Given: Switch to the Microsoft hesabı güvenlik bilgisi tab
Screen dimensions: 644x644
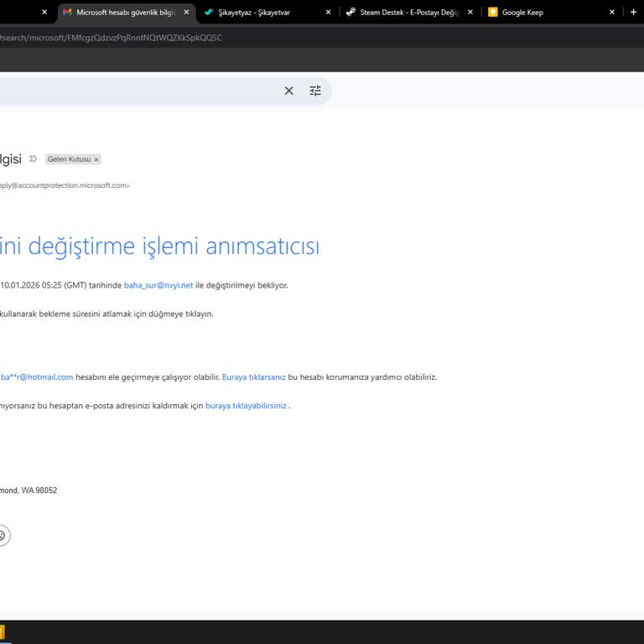Looking at the screenshot, I should [126, 13].
